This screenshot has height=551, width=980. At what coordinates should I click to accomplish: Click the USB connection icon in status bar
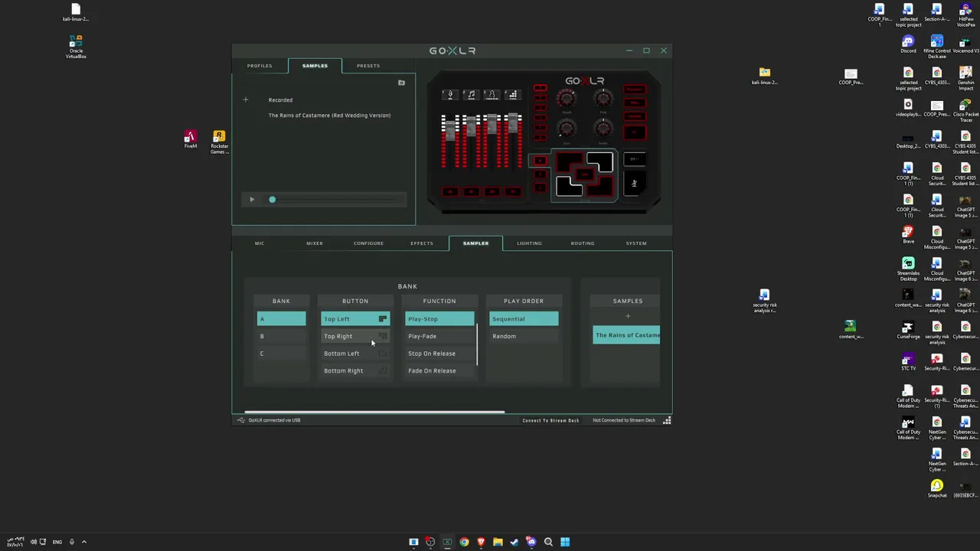pyautogui.click(x=241, y=420)
